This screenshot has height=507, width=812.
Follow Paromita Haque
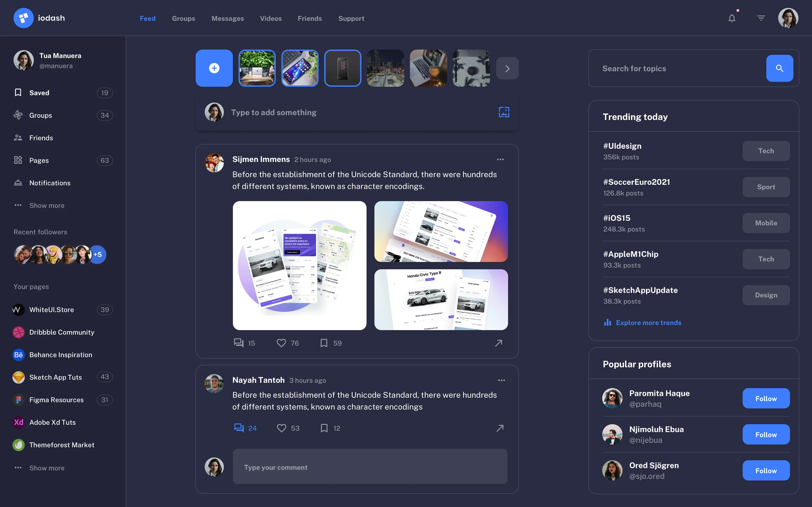coord(766,398)
